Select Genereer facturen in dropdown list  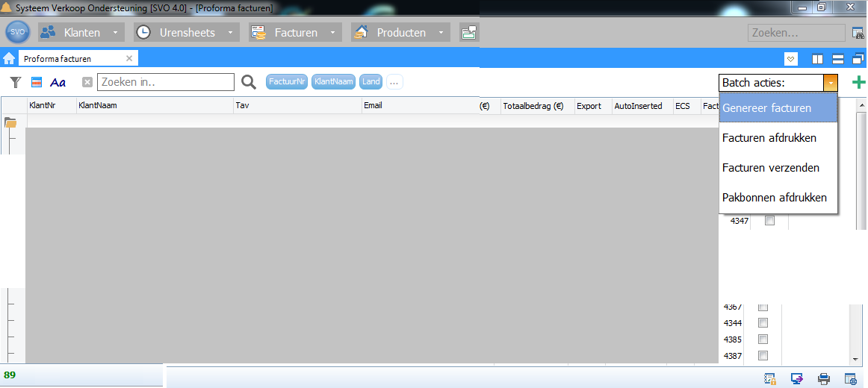tap(766, 108)
